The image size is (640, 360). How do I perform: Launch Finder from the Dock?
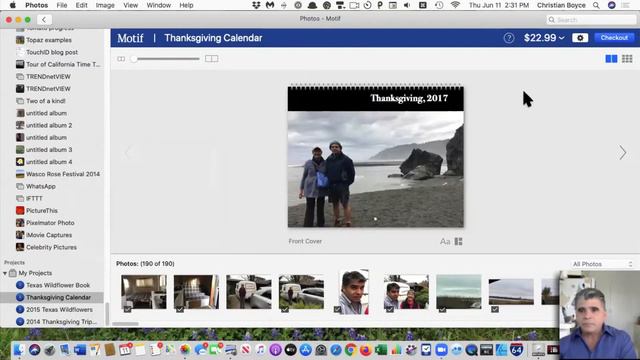coord(19,350)
